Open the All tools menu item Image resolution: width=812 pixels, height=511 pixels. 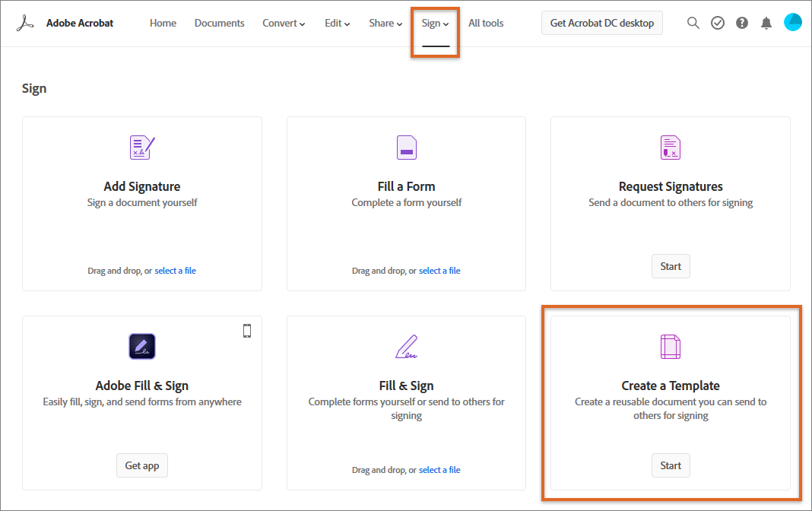[x=485, y=23]
